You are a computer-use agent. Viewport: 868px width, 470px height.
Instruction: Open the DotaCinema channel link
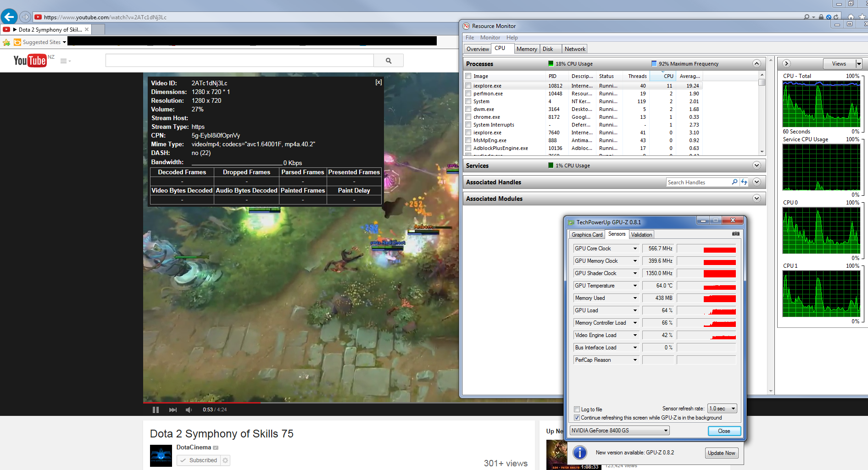194,448
